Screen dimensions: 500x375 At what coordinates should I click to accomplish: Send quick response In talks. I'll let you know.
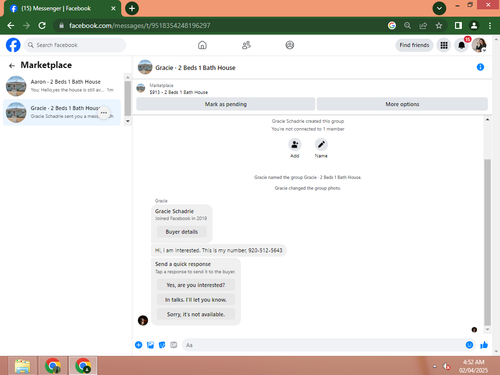pos(196,300)
